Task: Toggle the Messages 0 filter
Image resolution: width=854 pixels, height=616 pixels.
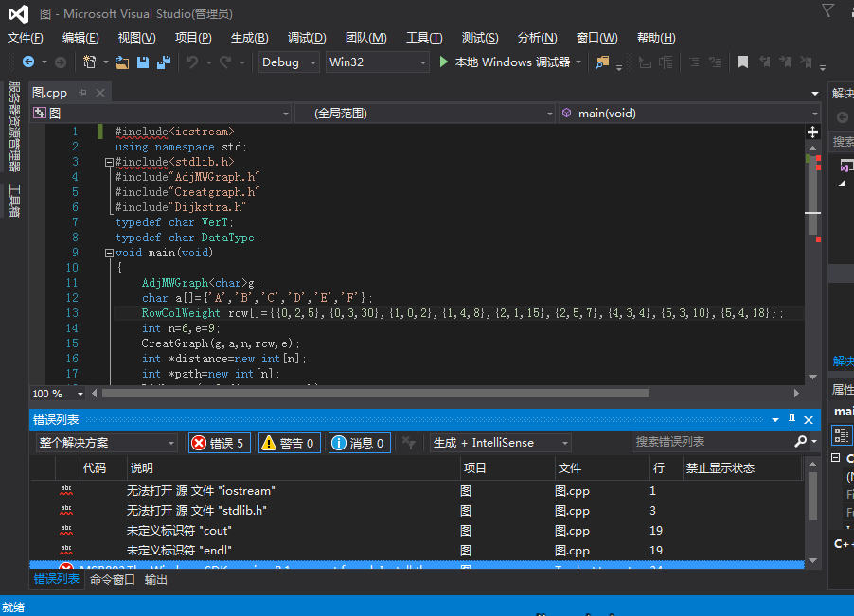Action: (x=359, y=443)
